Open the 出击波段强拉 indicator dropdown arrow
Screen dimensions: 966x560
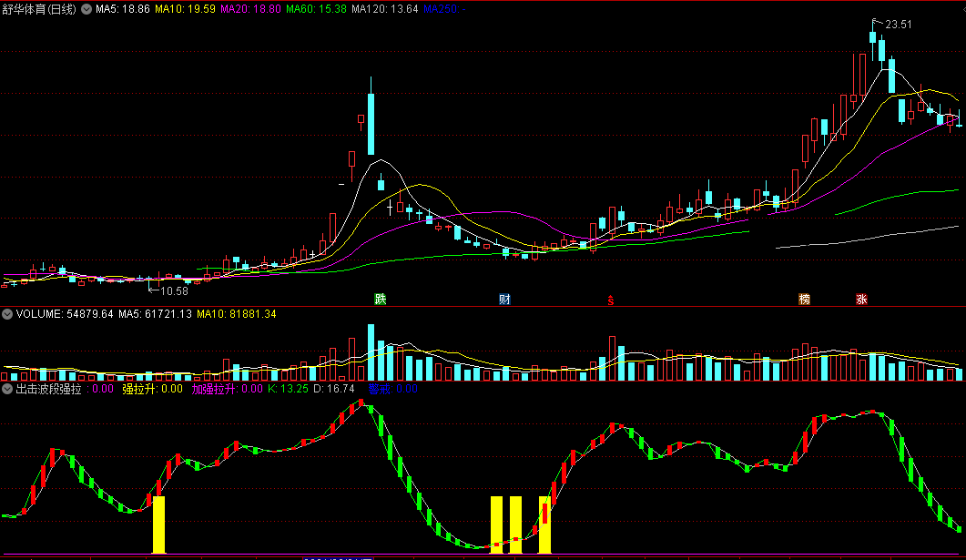tap(6, 389)
